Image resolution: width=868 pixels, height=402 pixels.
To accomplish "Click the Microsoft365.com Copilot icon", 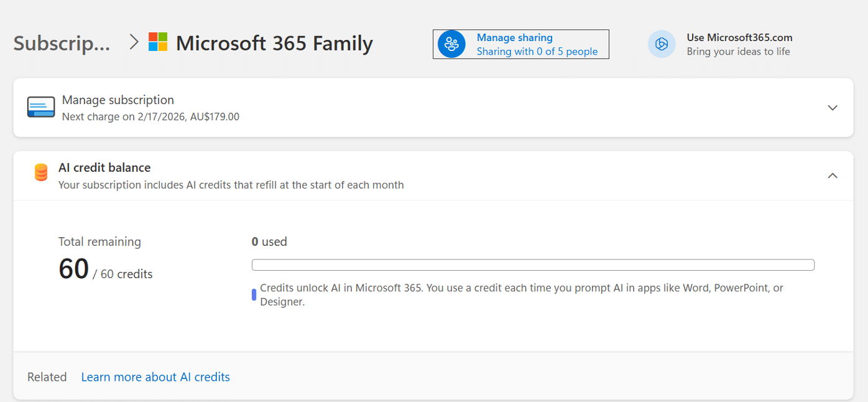I will [x=662, y=44].
